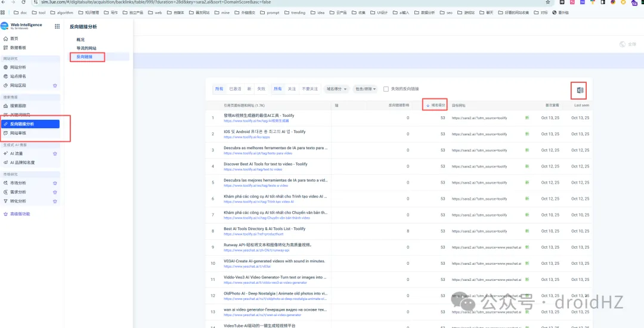This screenshot has height=328, width=644.
Task: Click the 转化分析 funnel icon
Action: click(x=6, y=201)
